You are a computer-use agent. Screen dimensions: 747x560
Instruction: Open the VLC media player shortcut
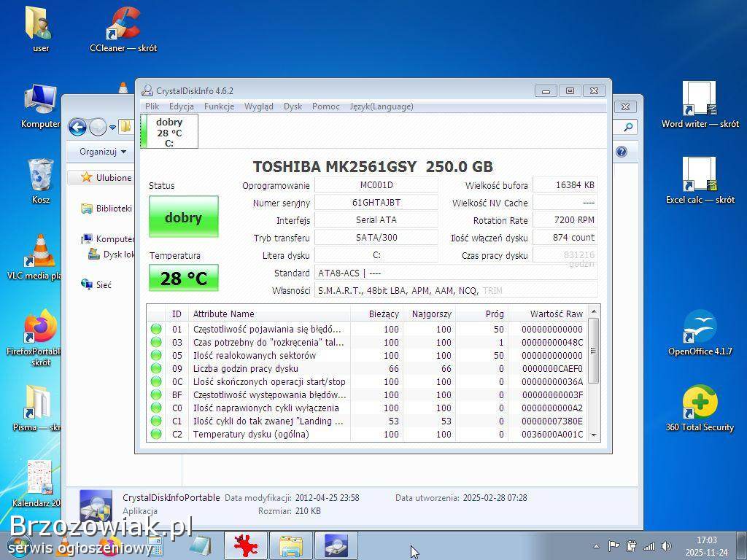tap(40, 252)
